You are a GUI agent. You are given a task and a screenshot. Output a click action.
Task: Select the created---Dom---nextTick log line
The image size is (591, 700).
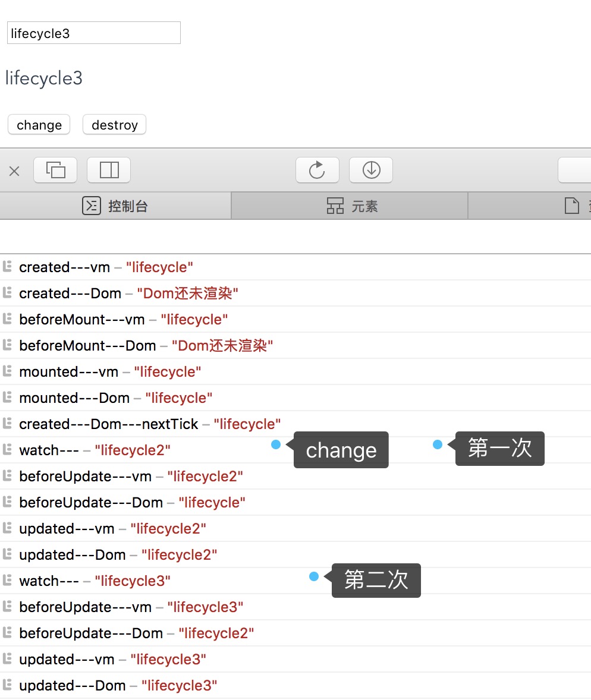[150, 424]
